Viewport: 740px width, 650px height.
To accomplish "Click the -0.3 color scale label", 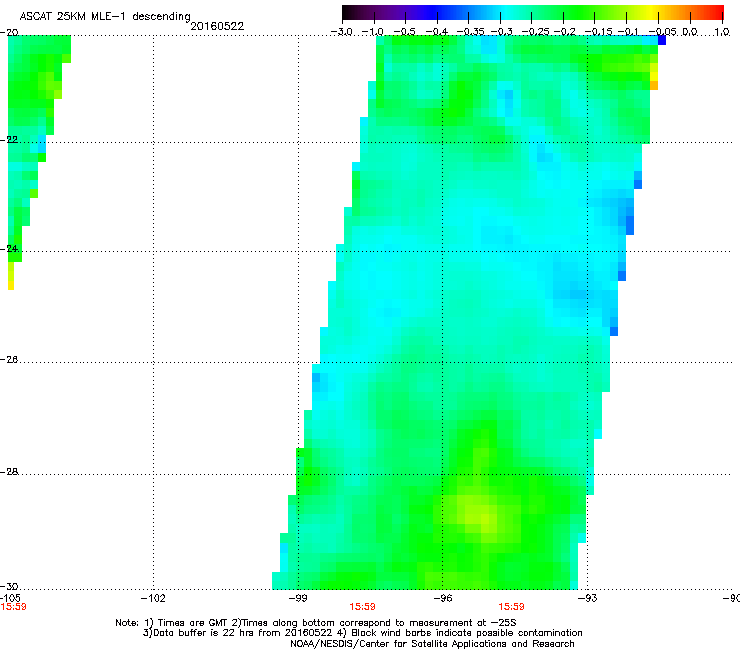I will (x=501, y=32).
